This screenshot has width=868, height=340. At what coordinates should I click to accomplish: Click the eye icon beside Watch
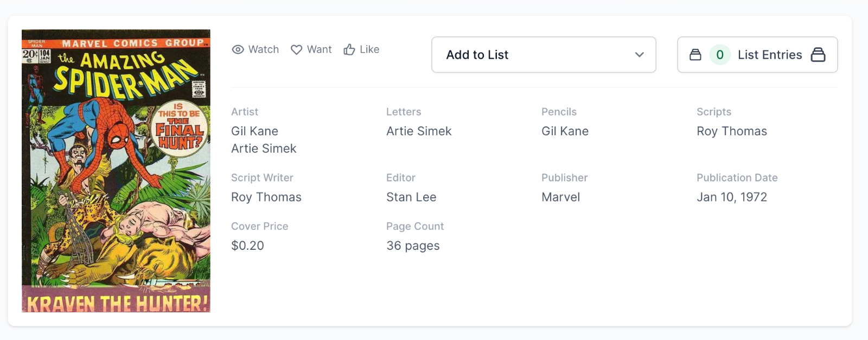238,49
